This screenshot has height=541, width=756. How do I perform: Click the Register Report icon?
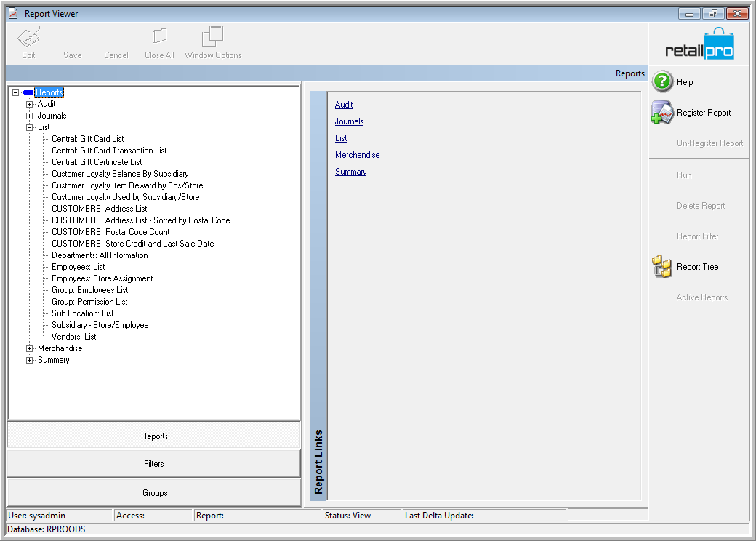pyautogui.click(x=662, y=113)
